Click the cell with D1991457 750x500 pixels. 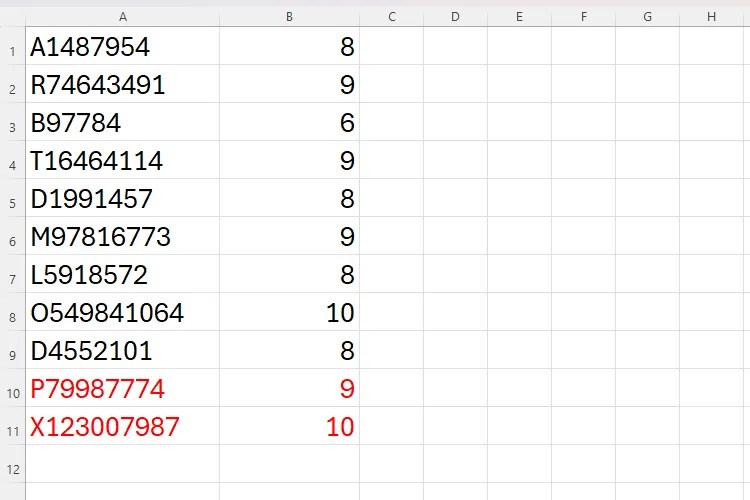pos(122,198)
